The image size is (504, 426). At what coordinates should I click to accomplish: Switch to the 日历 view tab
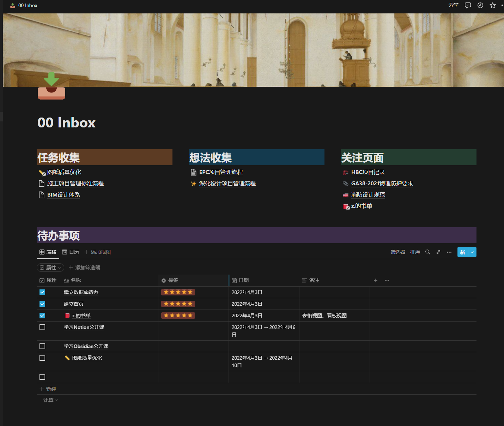[71, 252]
